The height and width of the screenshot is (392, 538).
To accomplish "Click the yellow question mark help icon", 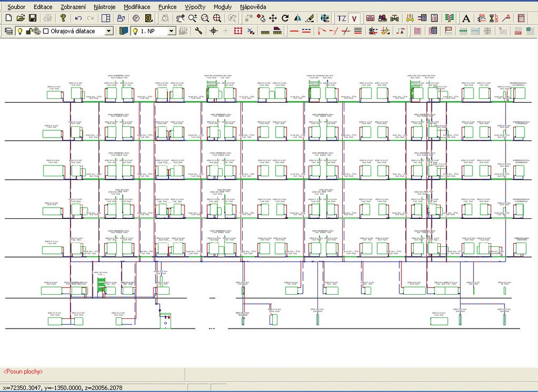I will pos(63,18).
